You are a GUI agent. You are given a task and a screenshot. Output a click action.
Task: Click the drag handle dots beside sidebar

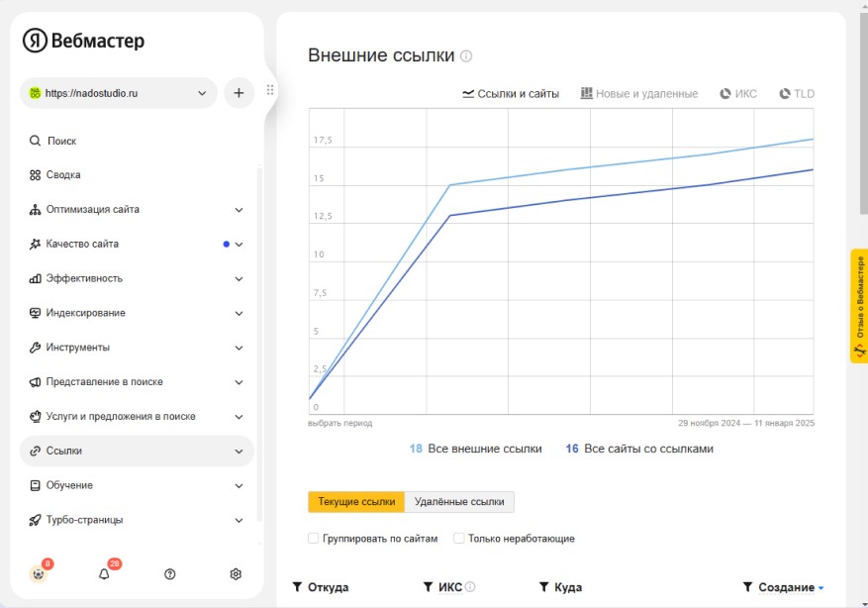pyautogui.click(x=270, y=91)
